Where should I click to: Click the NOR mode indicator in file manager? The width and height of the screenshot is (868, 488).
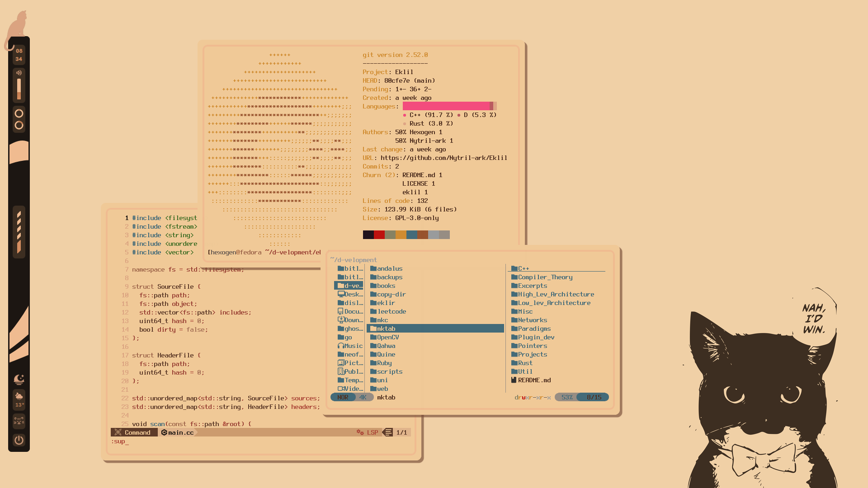(x=343, y=397)
